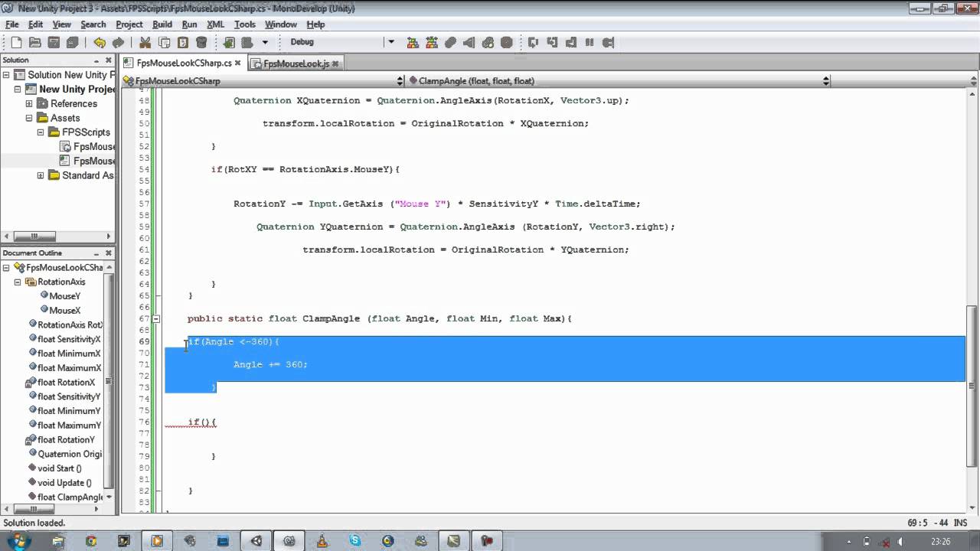Click the Delete toolbar icon

coord(201,43)
